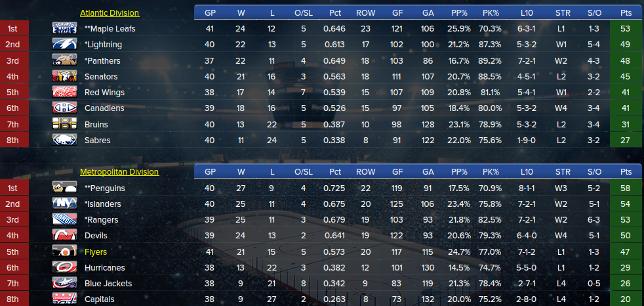Image resolution: width=644 pixels, height=306 pixels.
Task: Click the Maple Leafs team logo
Action: point(64,28)
